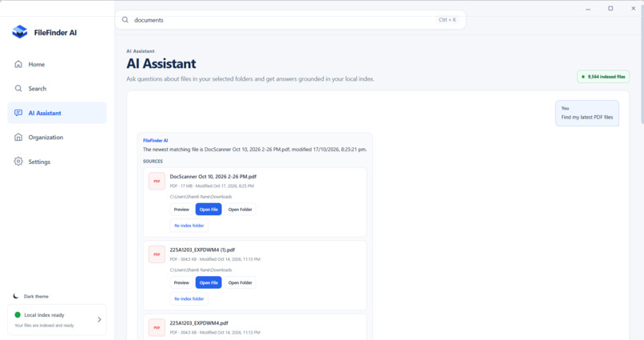Click PDF icon for DocScanner Oct 10 file
The height and width of the screenshot is (340, 644).
[157, 181]
